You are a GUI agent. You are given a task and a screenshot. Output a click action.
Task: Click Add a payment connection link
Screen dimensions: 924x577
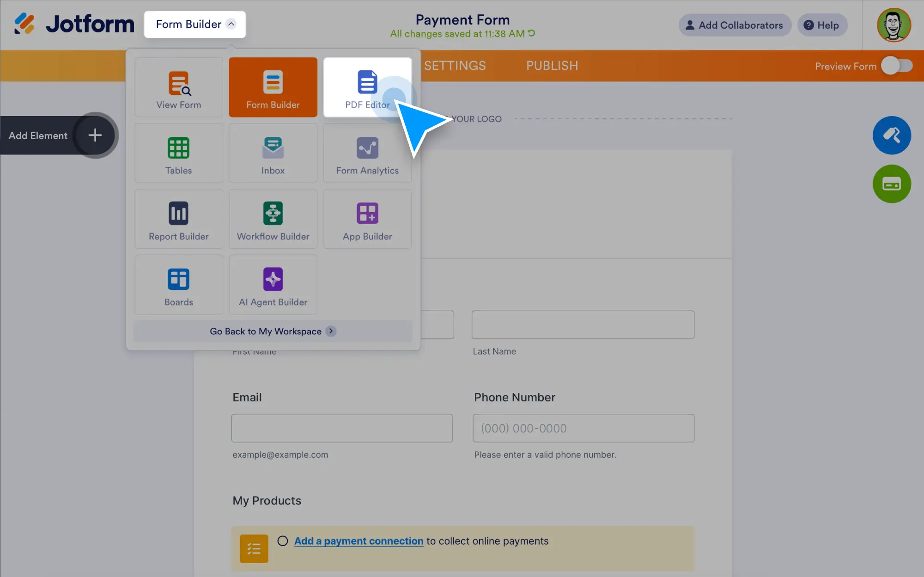click(x=359, y=541)
